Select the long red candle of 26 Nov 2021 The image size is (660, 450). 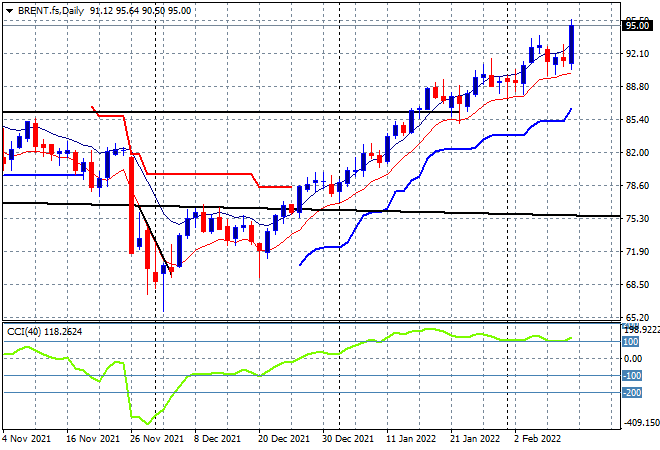pos(131,205)
